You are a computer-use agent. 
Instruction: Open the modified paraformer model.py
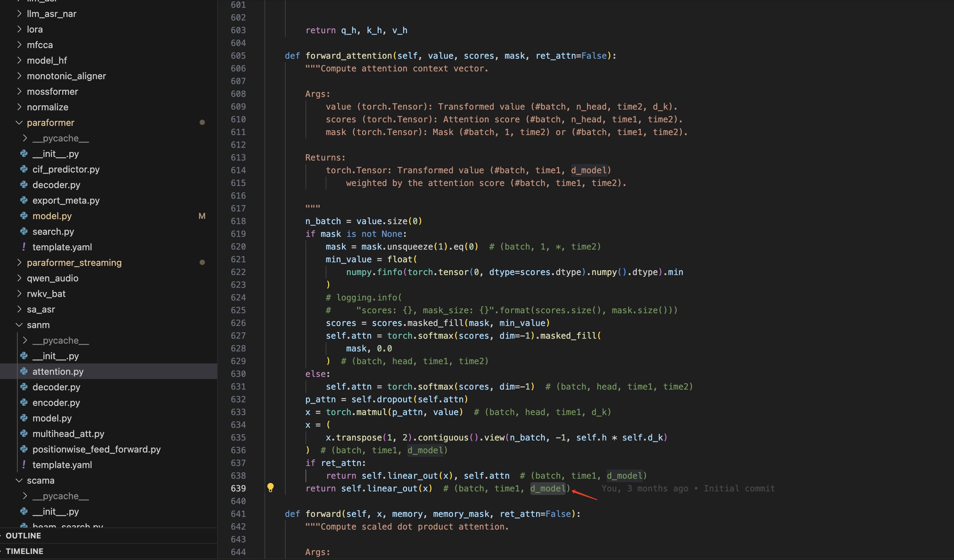point(52,216)
